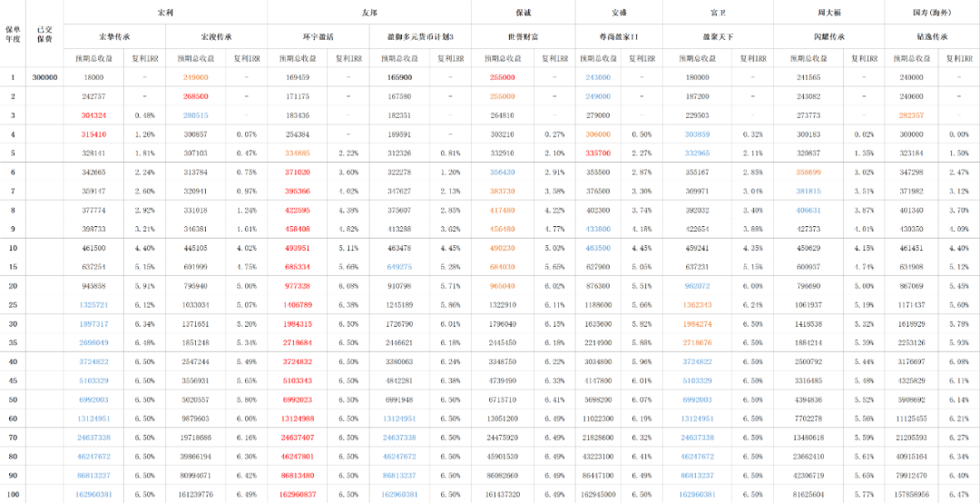This screenshot has height=503, width=980.
Task: Click the 宏利 company header cell
Action: (x=165, y=13)
